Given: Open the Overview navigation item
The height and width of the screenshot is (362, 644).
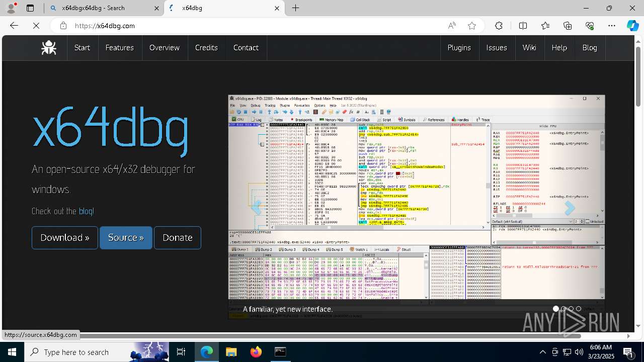Looking at the screenshot, I should coord(165,48).
